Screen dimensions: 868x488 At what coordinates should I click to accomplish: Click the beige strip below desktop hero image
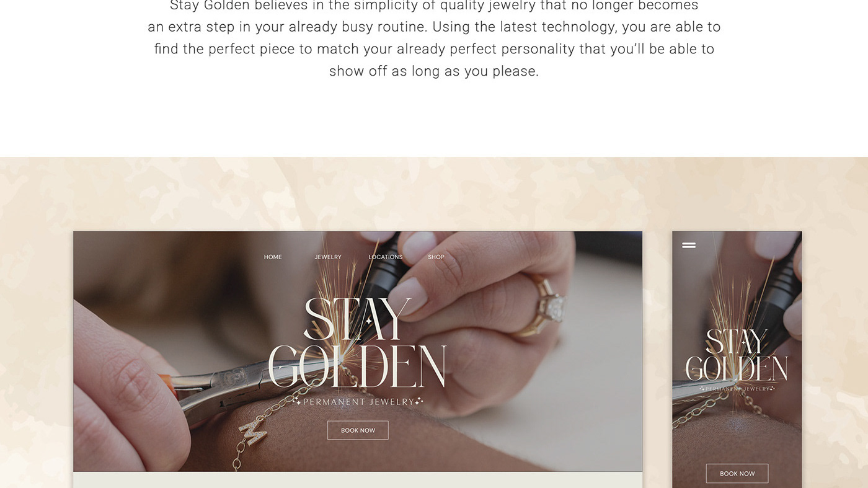point(358,480)
